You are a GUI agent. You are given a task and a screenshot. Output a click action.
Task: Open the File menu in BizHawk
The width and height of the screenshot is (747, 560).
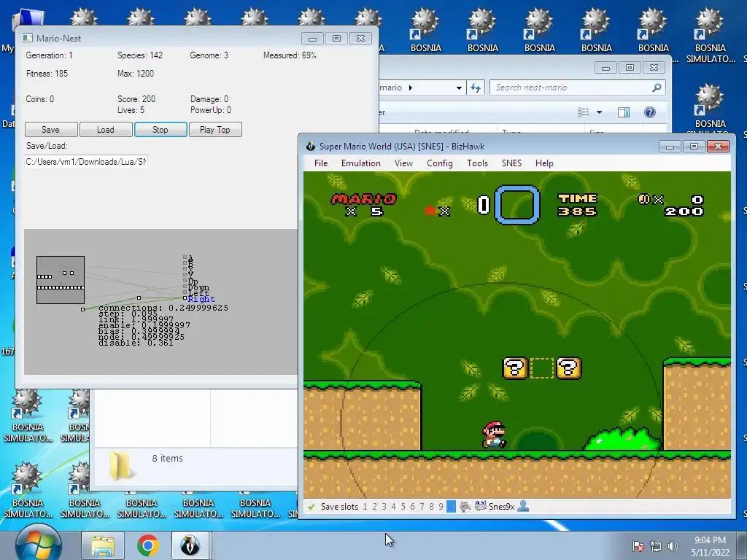point(321,163)
